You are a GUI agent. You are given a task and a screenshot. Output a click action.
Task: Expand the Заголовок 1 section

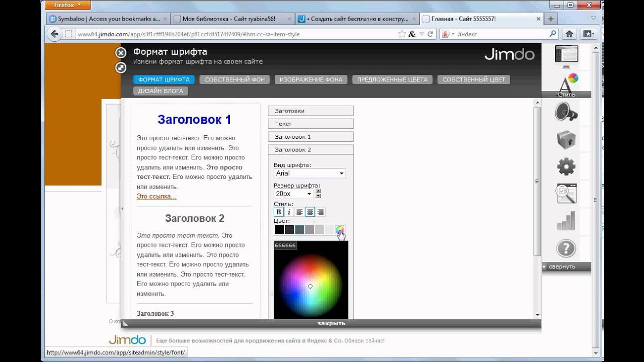(x=311, y=137)
